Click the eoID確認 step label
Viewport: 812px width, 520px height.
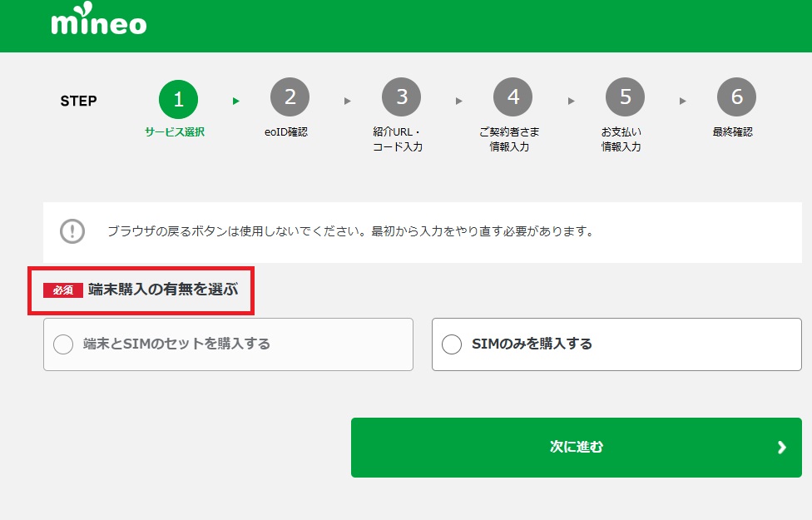coord(286,132)
